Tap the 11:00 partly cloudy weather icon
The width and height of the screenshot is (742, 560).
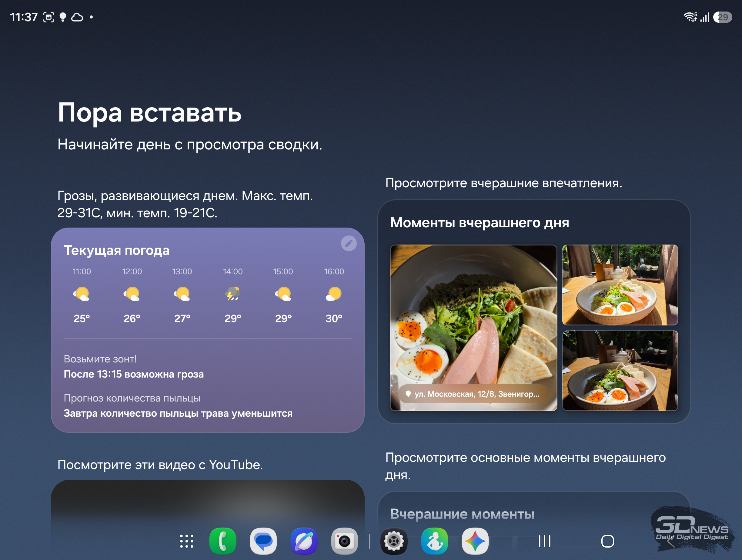click(x=82, y=294)
